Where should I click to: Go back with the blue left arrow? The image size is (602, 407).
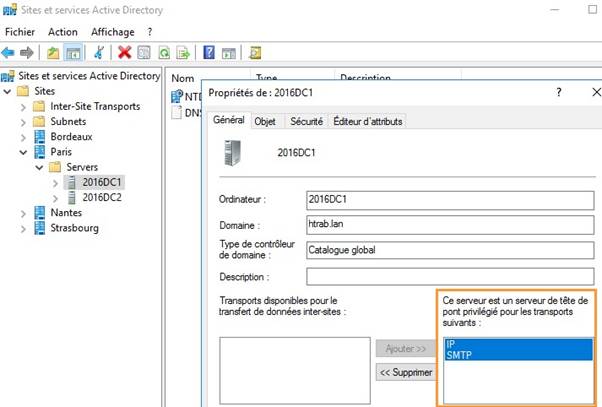8,53
